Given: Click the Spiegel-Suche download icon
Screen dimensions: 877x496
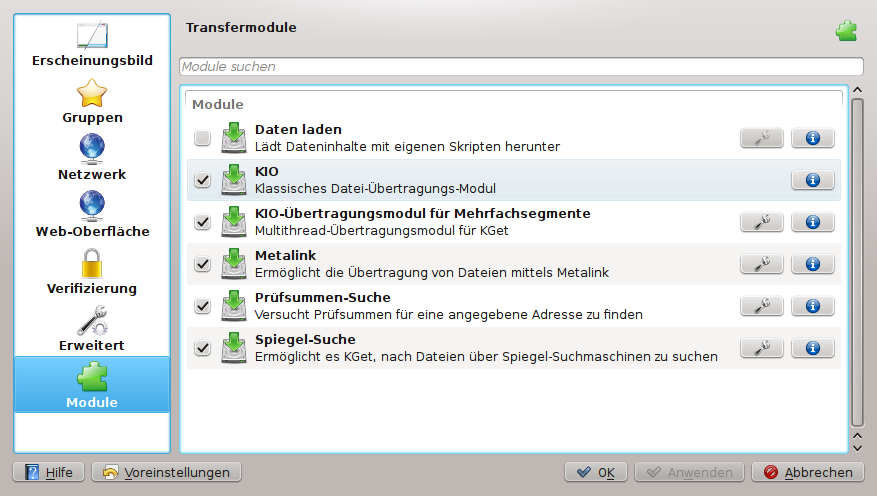Looking at the screenshot, I should click(x=234, y=348).
